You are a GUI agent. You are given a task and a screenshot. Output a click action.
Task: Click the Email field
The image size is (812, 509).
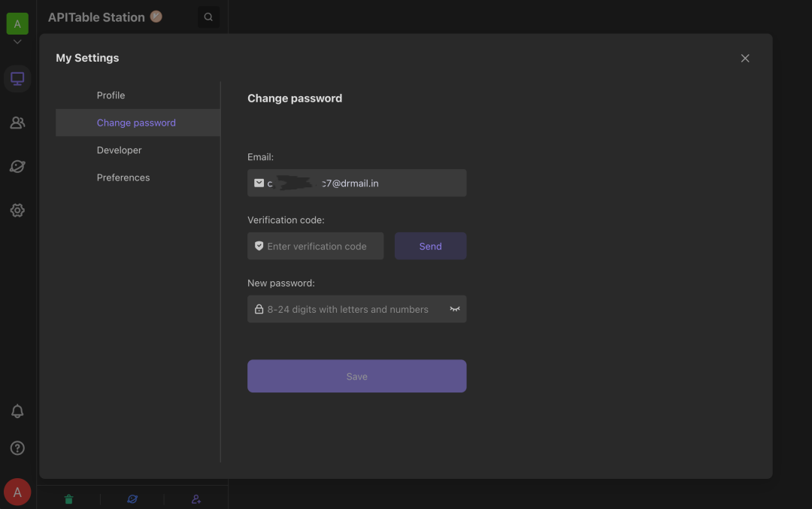click(357, 183)
